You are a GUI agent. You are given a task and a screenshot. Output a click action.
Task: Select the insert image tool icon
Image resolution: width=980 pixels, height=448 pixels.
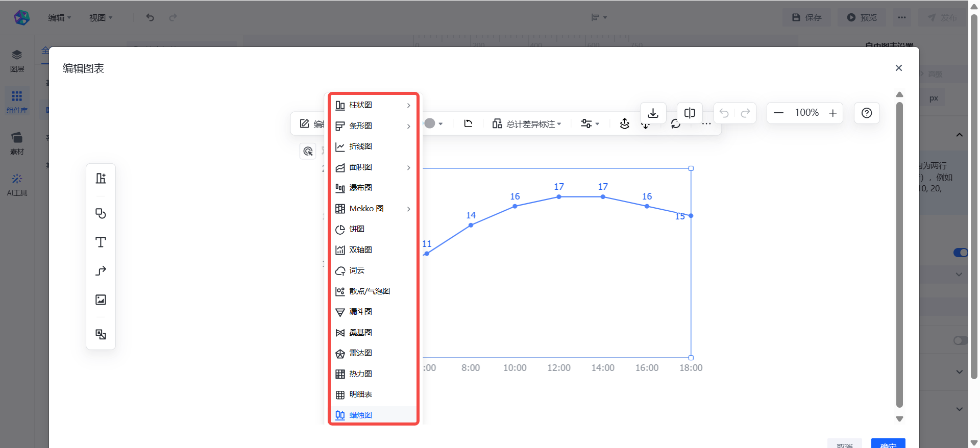[x=101, y=300]
